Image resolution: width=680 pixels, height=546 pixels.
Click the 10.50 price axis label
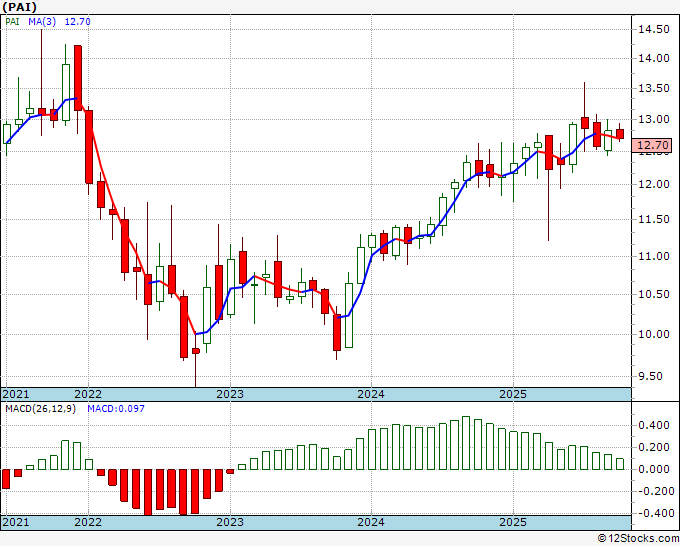pos(654,294)
